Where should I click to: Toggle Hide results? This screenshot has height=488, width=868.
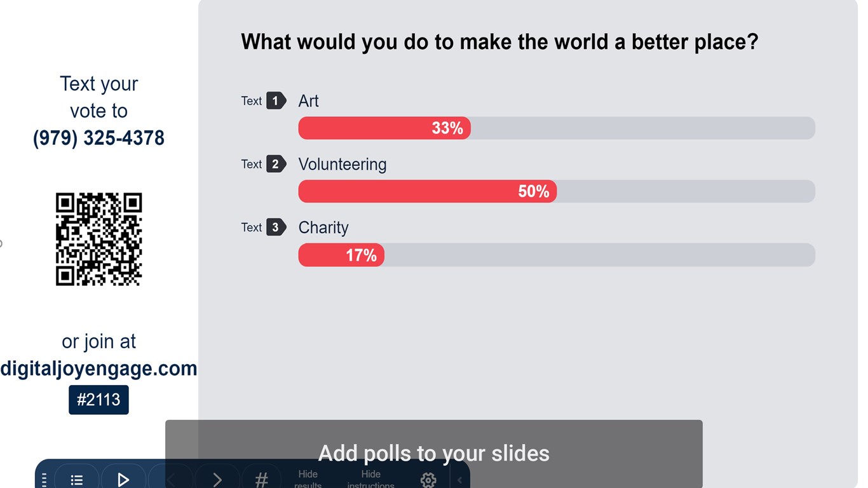click(308, 479)
